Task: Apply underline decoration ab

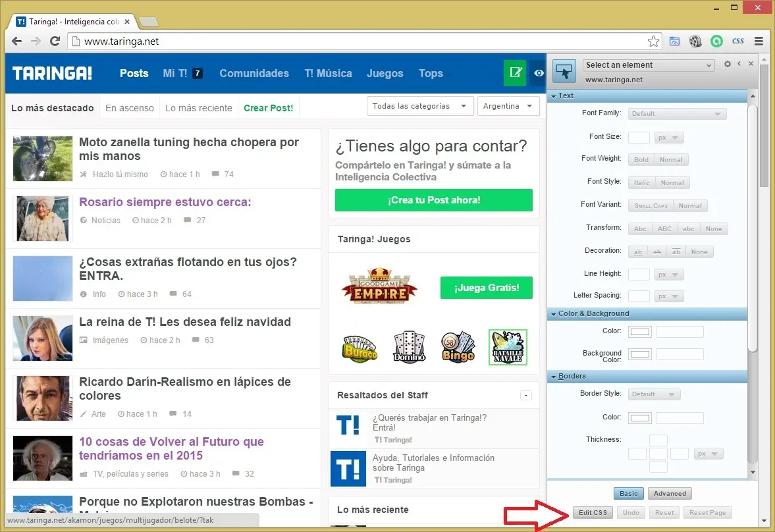Action: tap(638, 252)
